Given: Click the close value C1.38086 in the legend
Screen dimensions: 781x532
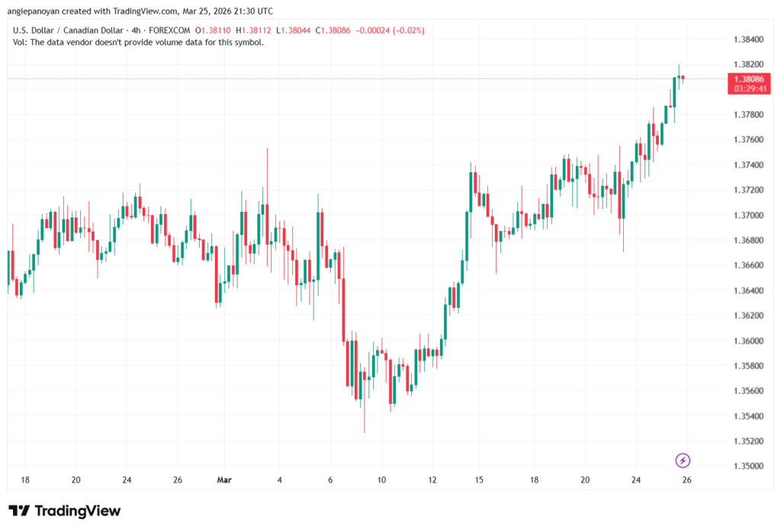Looking at the screenshot, I should tap(333, 31).
